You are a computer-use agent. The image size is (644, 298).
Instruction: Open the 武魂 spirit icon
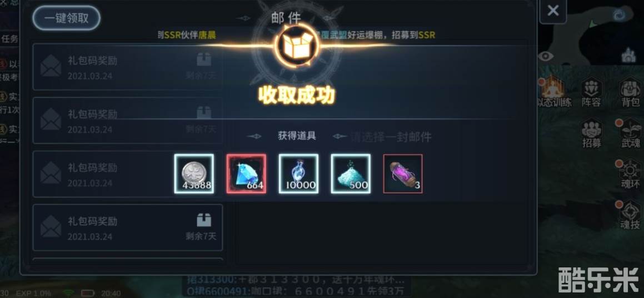click(631, 133)
